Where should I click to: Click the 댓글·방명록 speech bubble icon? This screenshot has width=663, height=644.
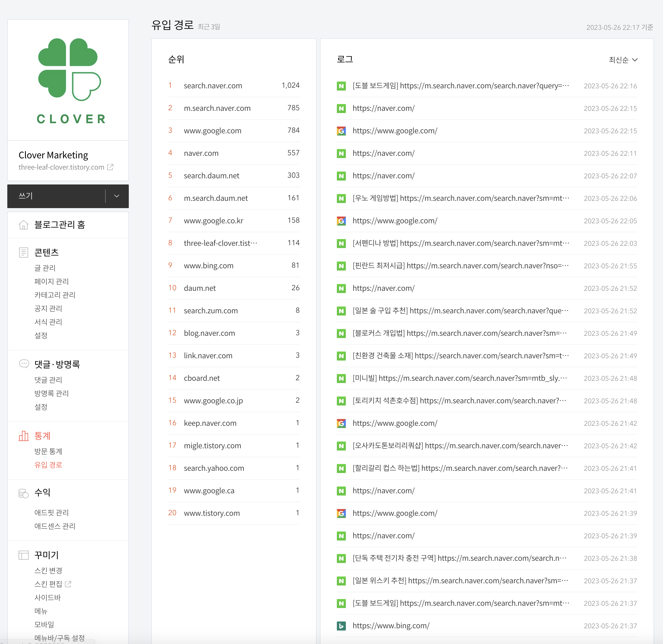click(24, 364)
